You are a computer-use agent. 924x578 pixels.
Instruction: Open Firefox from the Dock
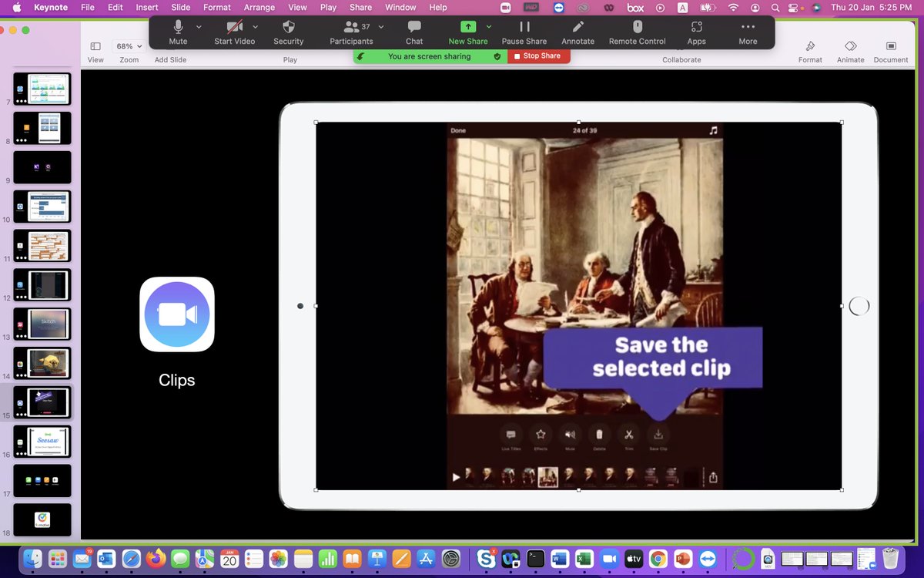pos(156,559)
